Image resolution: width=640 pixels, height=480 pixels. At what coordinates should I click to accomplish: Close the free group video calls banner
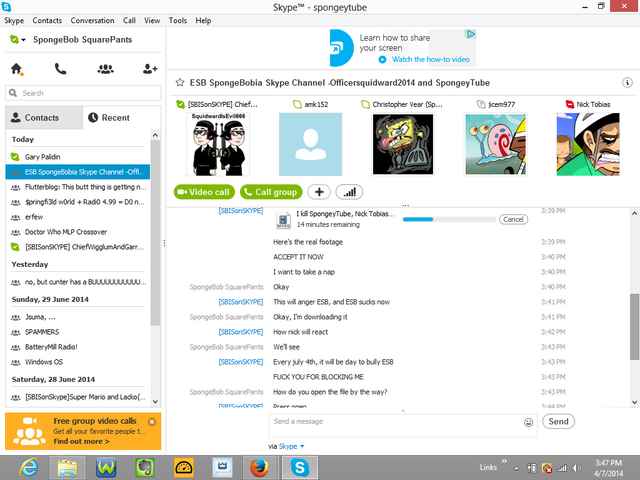(152, 422)
